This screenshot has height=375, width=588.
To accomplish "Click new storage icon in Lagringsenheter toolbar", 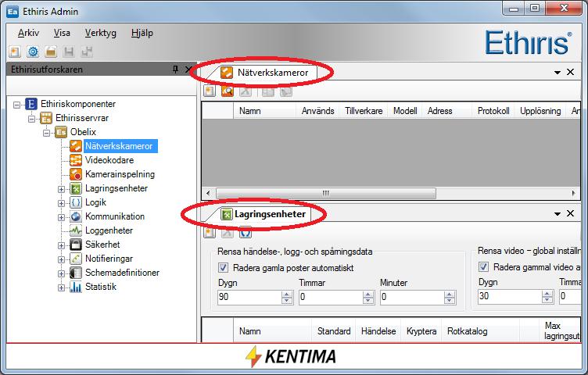I will coord(210,233).
